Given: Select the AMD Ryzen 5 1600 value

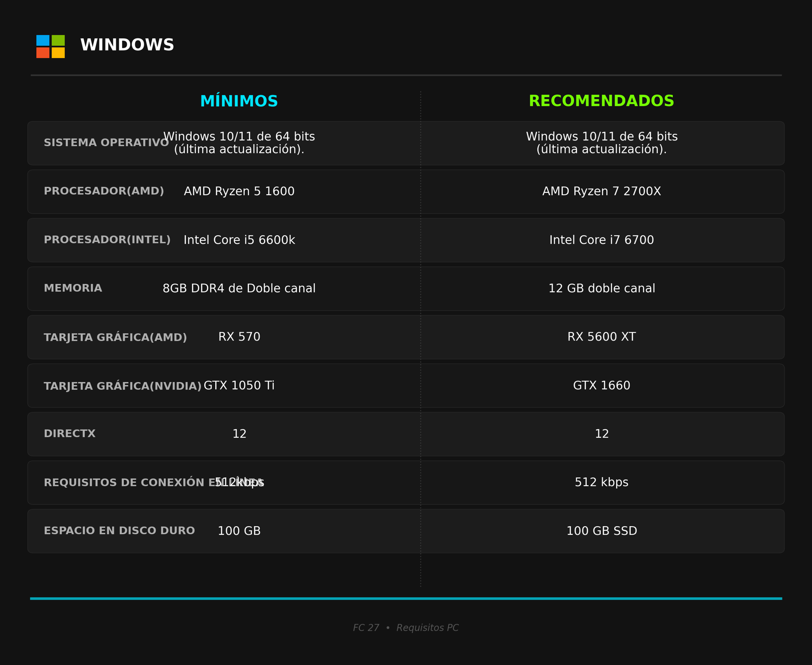Looking at the screenshot, I should click(x=239, y=192).
